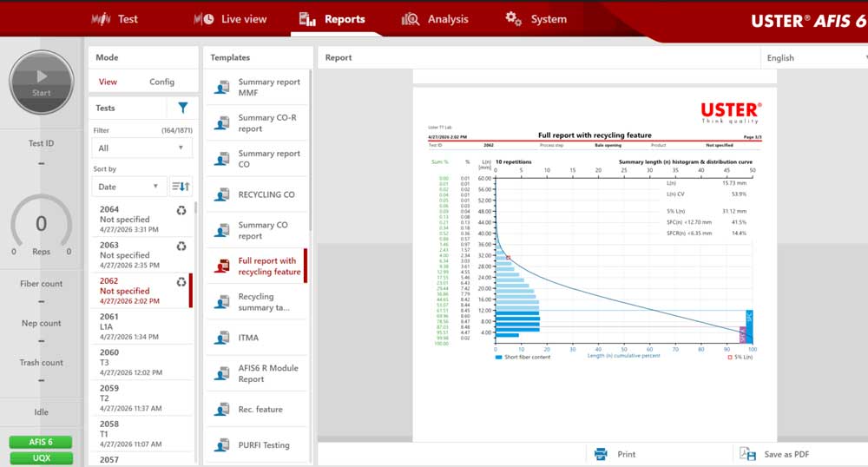Open the Tests filter funnel icon
Screen dimensions: 868x467
182,108
